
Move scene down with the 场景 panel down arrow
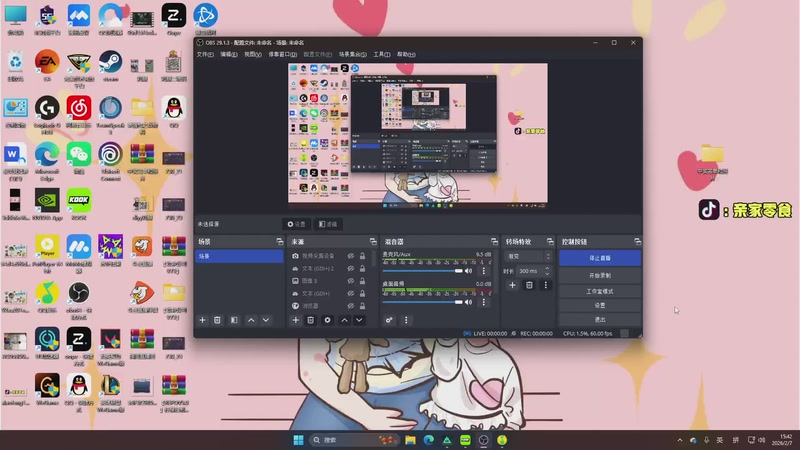[x=266, y=320]
